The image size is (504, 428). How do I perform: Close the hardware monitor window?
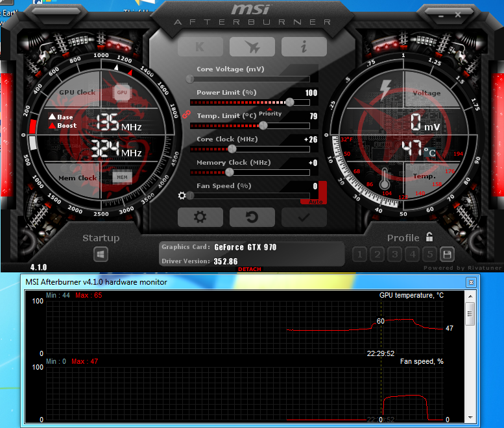click(x=471, y=283)
